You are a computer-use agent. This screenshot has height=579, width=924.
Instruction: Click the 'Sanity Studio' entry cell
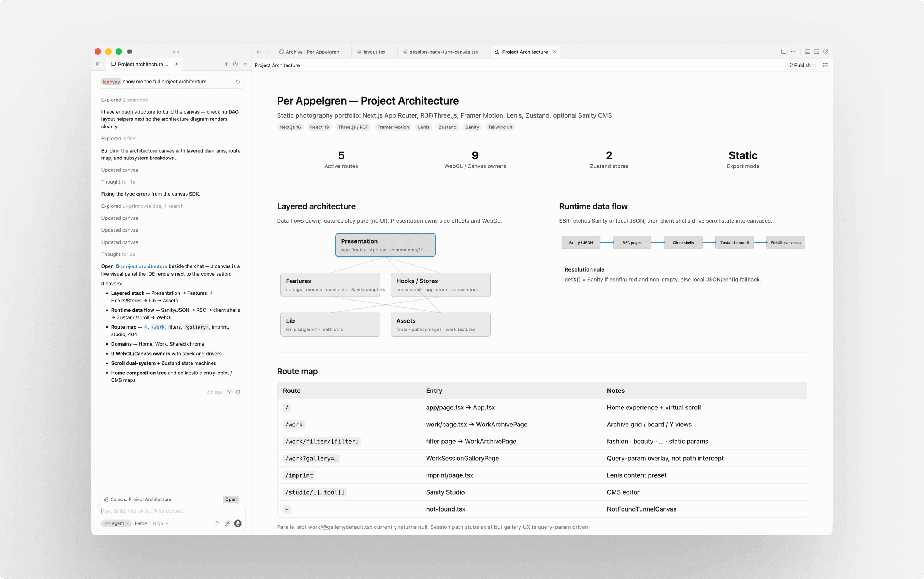point(445,492)
